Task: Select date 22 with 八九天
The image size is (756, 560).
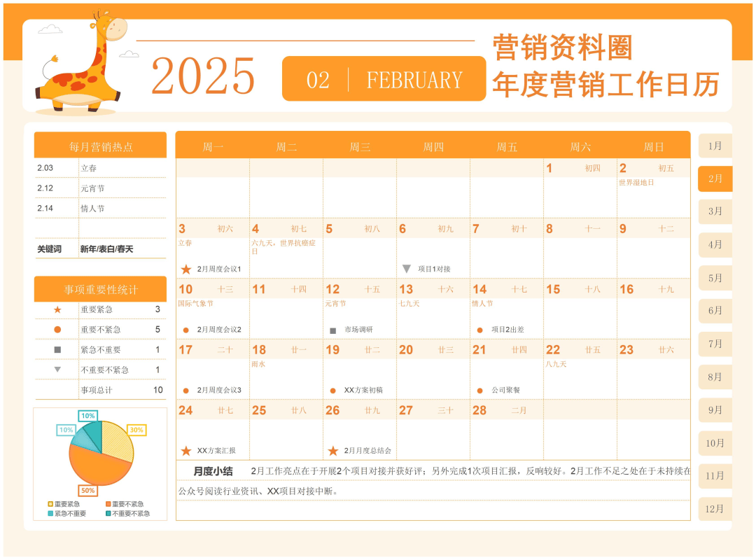Action: pos(580,369)
